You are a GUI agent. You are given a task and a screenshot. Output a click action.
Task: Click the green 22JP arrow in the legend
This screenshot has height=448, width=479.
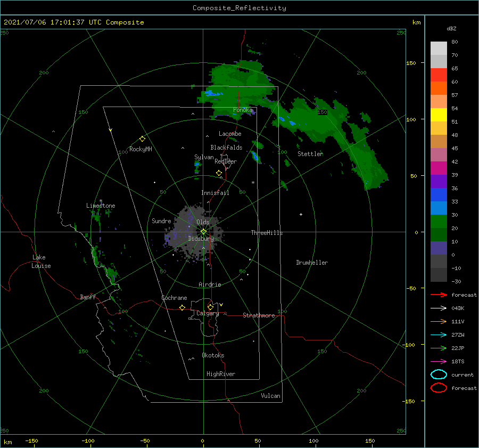point(439,348)
